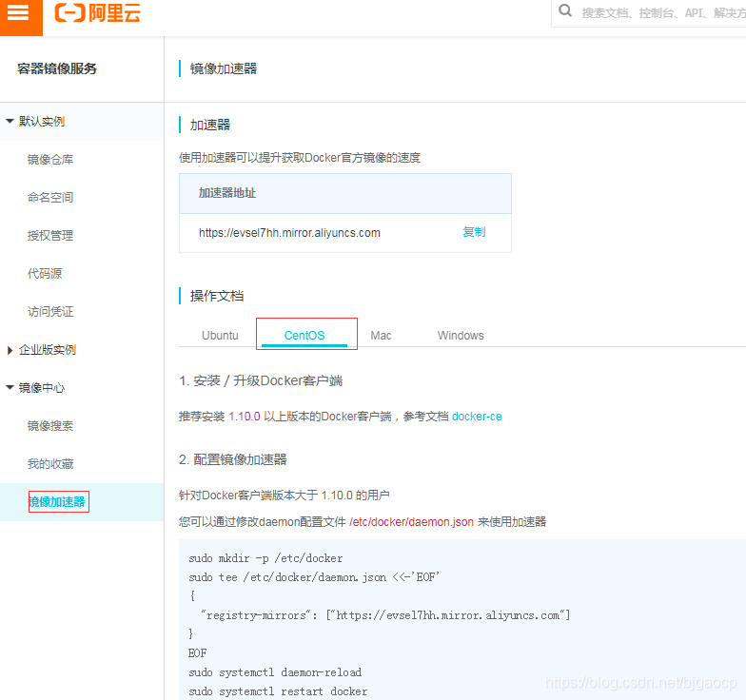Click the 加速器 section heading
The image size is (746, 700).
tap(209, 126)
